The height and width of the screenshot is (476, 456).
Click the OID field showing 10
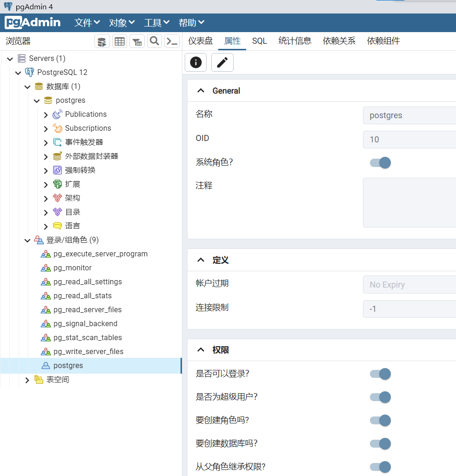pyautogui.click(x=409, y=140)
